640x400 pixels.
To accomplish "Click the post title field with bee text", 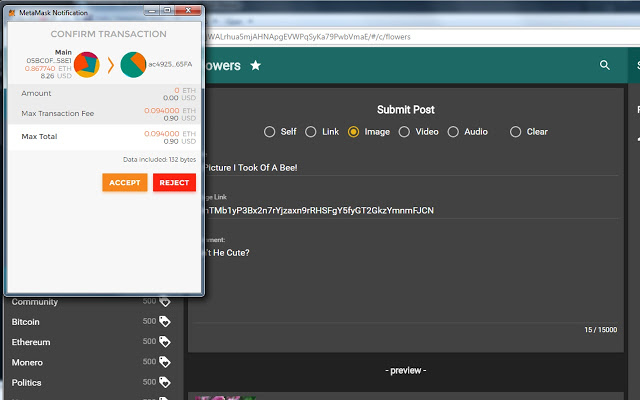I will (400, 167).
